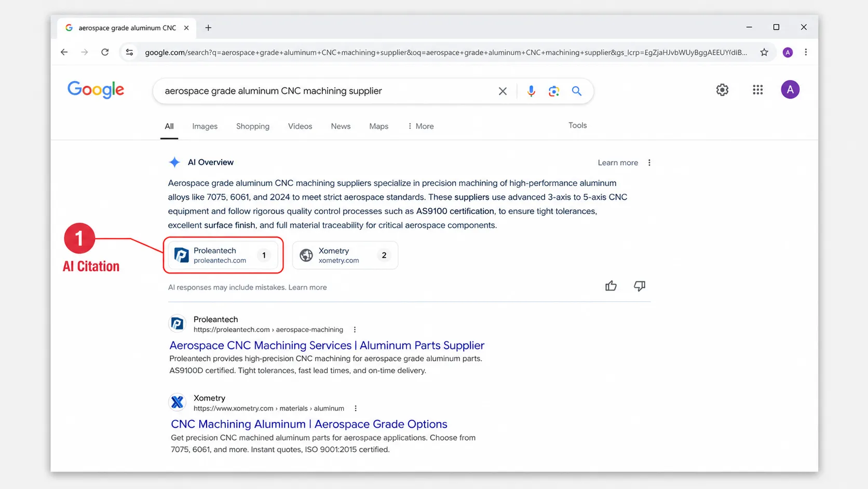The image size is (868, 489).
Task: Click the browser forward arrow
Action: 85,52
